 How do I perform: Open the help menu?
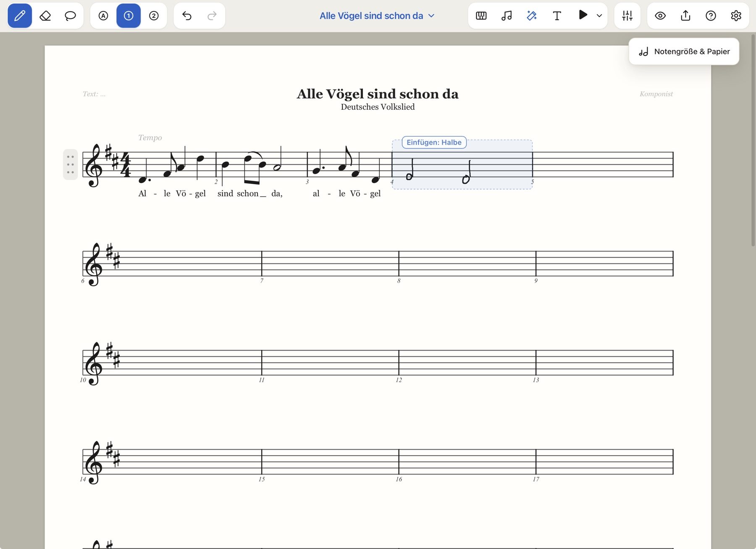(711, 16)
